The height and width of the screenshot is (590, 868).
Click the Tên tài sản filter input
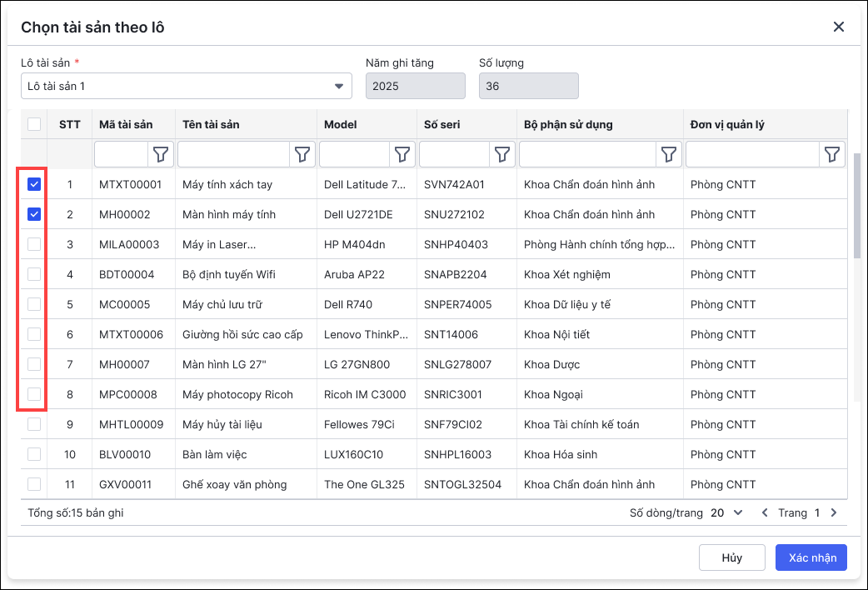233,154
